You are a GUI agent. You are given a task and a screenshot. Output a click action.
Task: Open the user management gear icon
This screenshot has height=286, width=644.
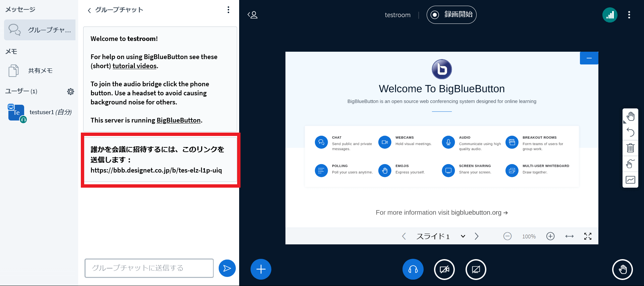[70, 91]
